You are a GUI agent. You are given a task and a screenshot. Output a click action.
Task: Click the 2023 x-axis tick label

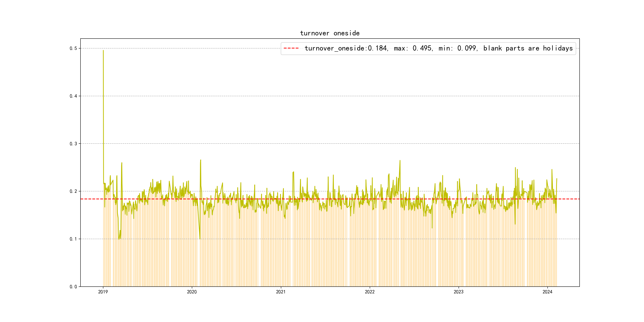pos(458,292)
